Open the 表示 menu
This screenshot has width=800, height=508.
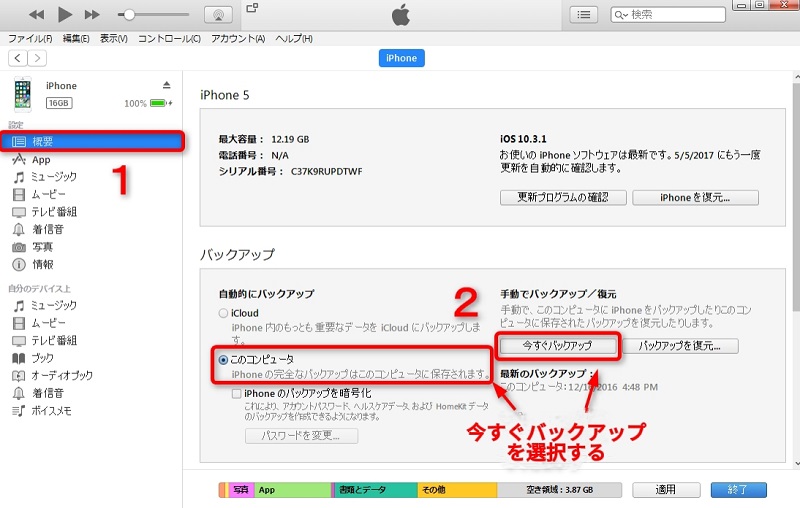113,39
